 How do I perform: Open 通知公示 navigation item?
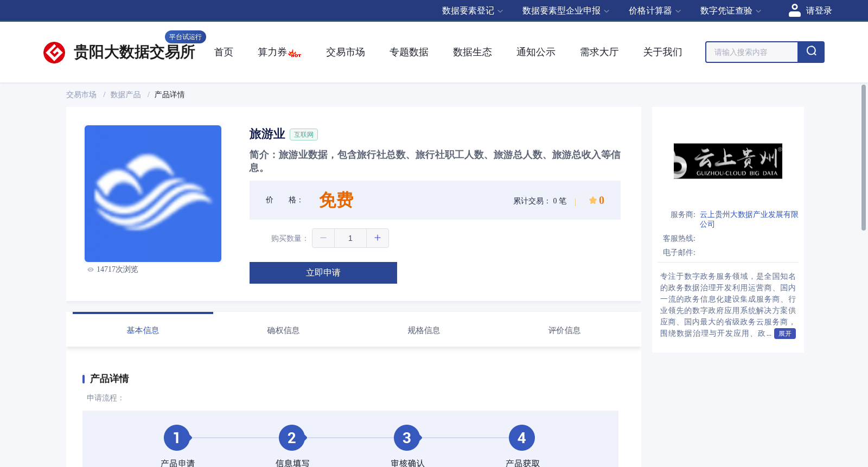[536, 52]
